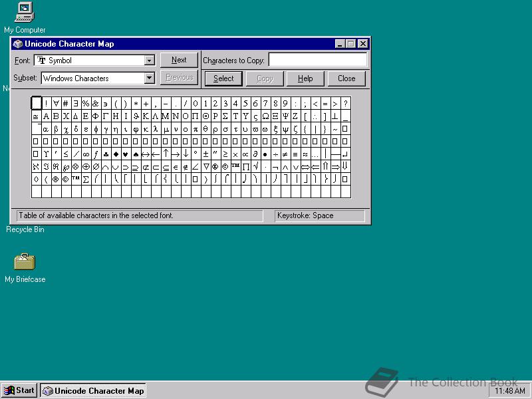Pick the diamond suit symbol ♦

click(x=116, y=154)
